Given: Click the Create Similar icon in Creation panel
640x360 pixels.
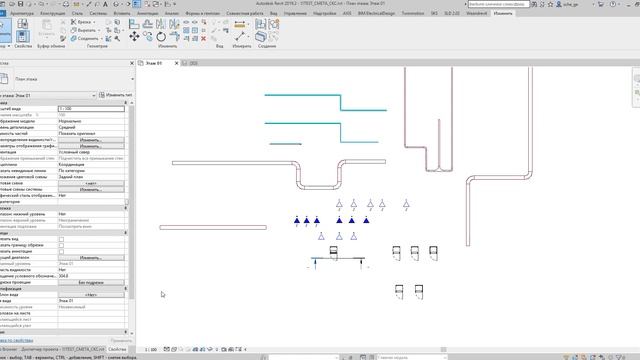Looking at the screenshot, I should 260,37.
